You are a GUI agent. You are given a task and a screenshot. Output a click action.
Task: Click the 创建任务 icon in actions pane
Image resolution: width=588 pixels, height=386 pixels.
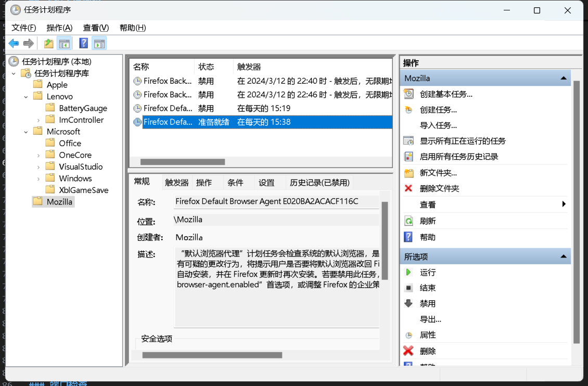(x=409, y=110)
